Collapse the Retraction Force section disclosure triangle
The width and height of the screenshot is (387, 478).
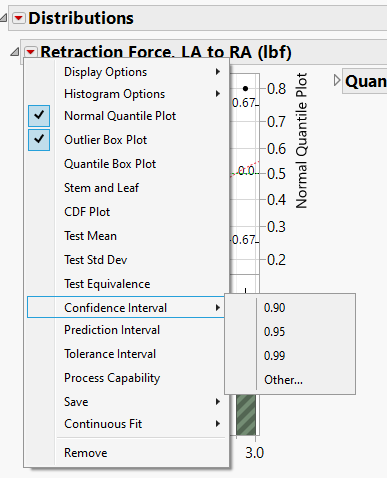coord(14,52)
